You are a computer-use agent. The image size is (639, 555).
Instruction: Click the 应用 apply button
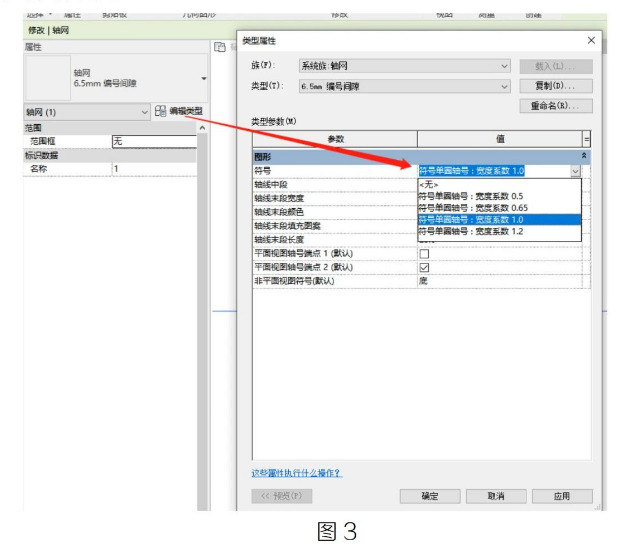[562, 496]
